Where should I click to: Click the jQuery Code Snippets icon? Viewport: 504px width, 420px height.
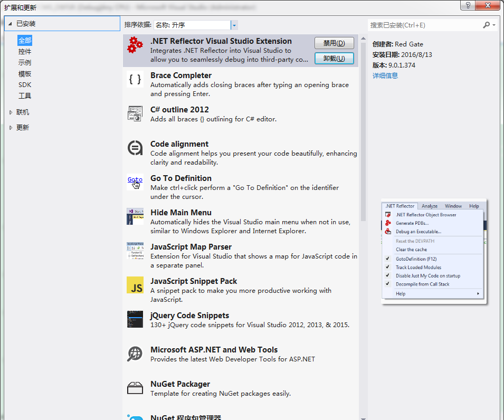[x=135, y=319]
